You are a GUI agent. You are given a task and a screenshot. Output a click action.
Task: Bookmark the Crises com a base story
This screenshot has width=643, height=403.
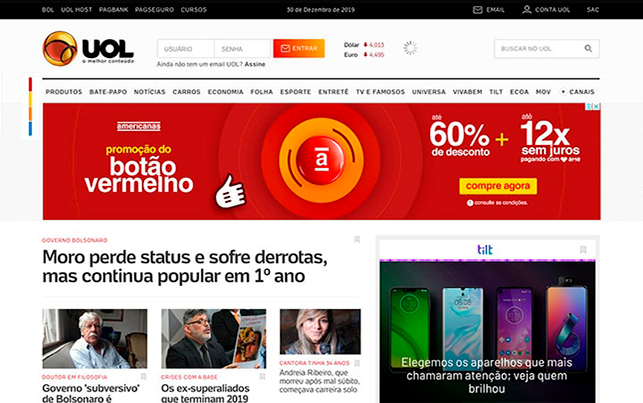click(x=262, y=376)
